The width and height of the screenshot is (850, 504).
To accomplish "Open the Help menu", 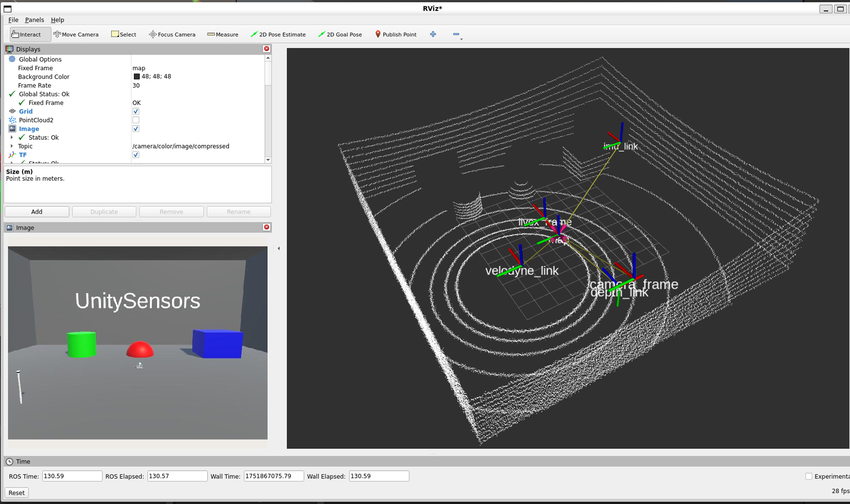I will pos(57,20).
